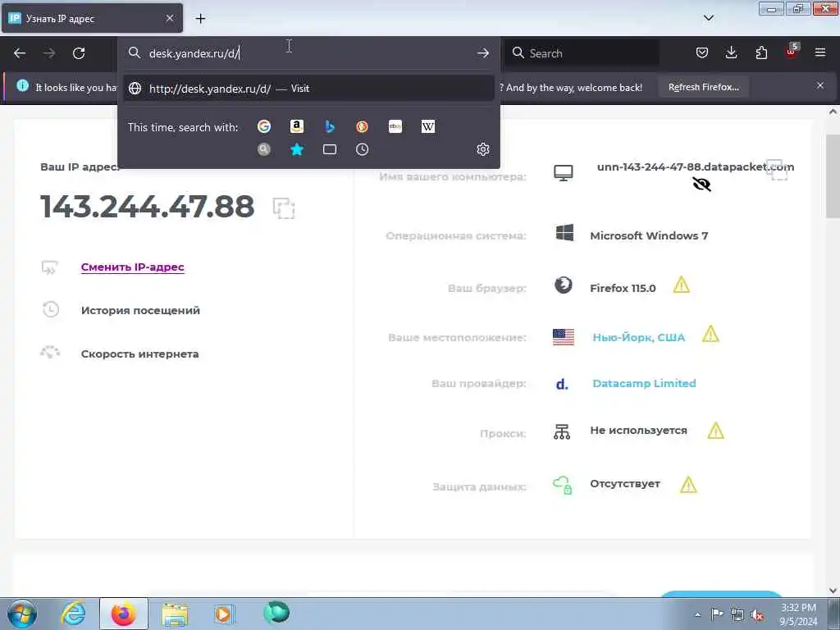The width and height of the screenshot is (840, 630).
Task: Open Windows Explorer from the taskbar
Action: (x=175, y=614)
